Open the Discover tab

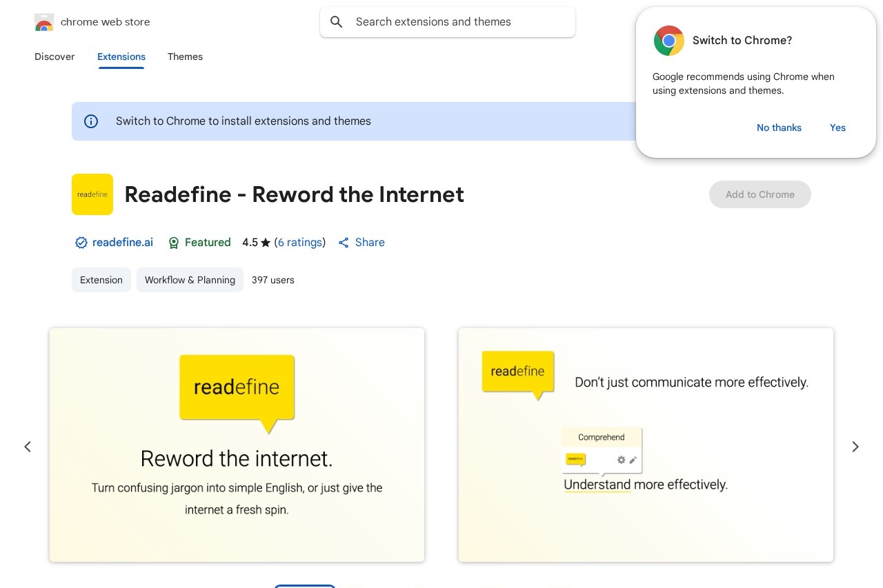54,57
